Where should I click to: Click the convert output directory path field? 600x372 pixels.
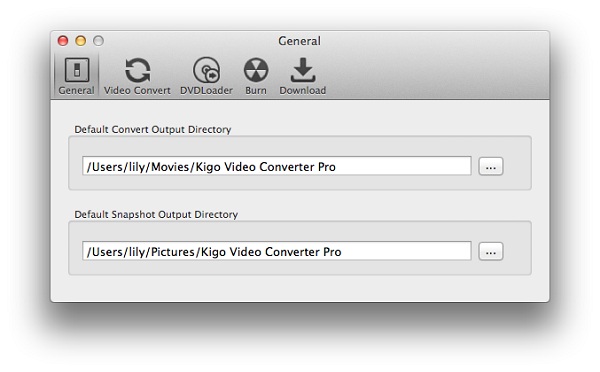point(277,166)
